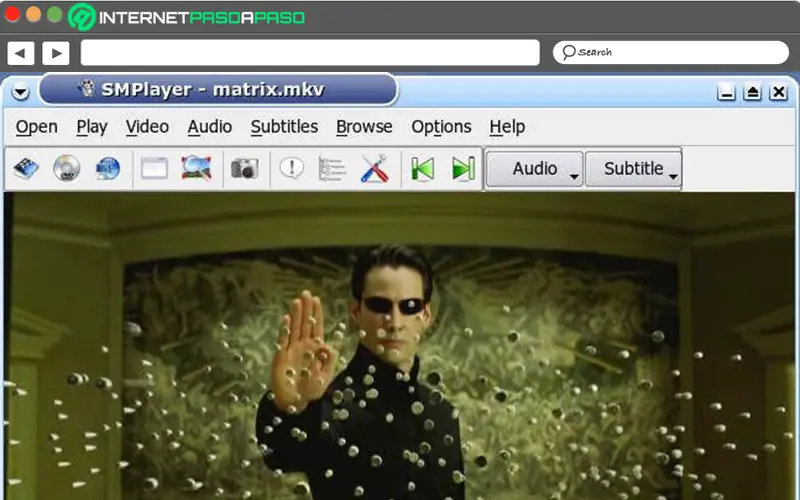Click the InternetPasoaPaso logo
This screenshot has height=500, width=800.
click(x=187, y=17)
